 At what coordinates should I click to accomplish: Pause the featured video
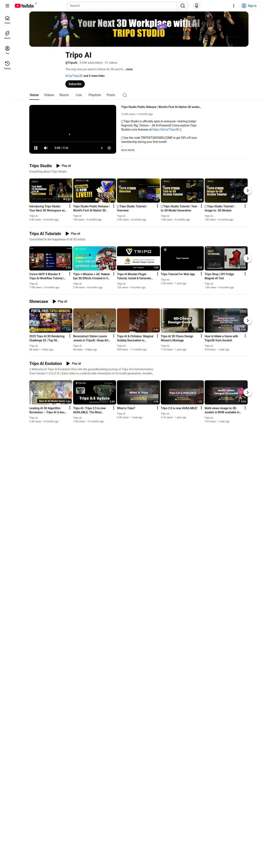tap(36, 148)
